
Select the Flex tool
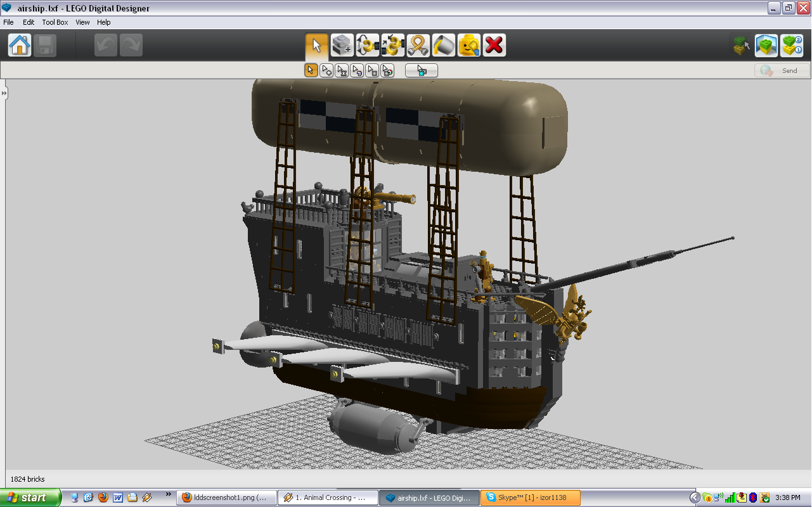[x=418, y=46]
